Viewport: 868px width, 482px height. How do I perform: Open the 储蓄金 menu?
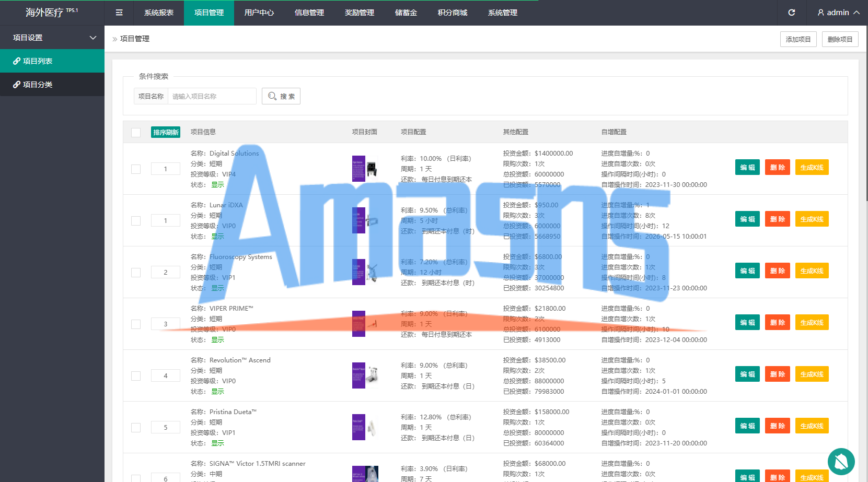406,13
